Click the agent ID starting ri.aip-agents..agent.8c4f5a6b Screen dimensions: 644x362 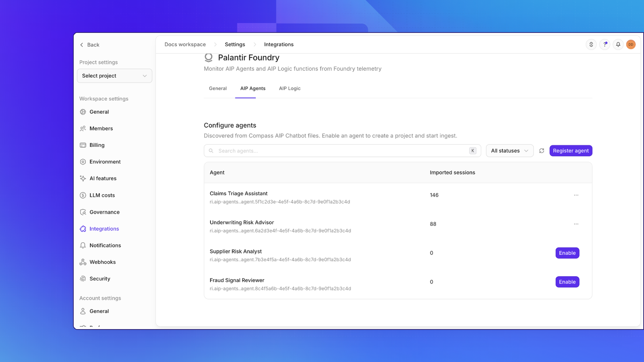coord(280,289)
